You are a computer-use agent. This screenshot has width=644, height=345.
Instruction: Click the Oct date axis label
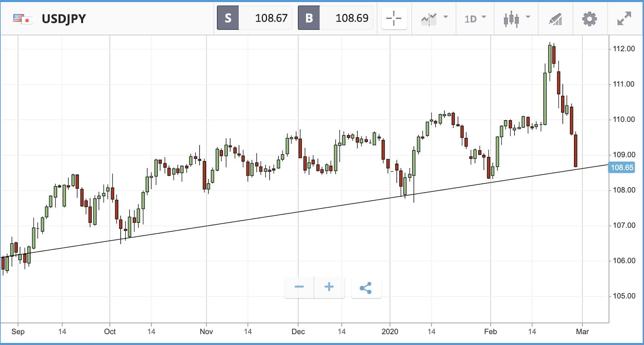(x=110, y=332)
